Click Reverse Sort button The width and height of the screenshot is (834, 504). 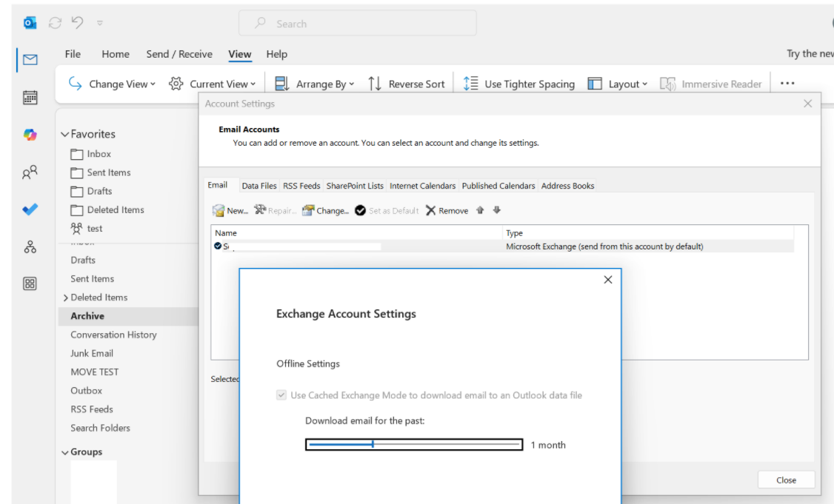coord(406,84)
